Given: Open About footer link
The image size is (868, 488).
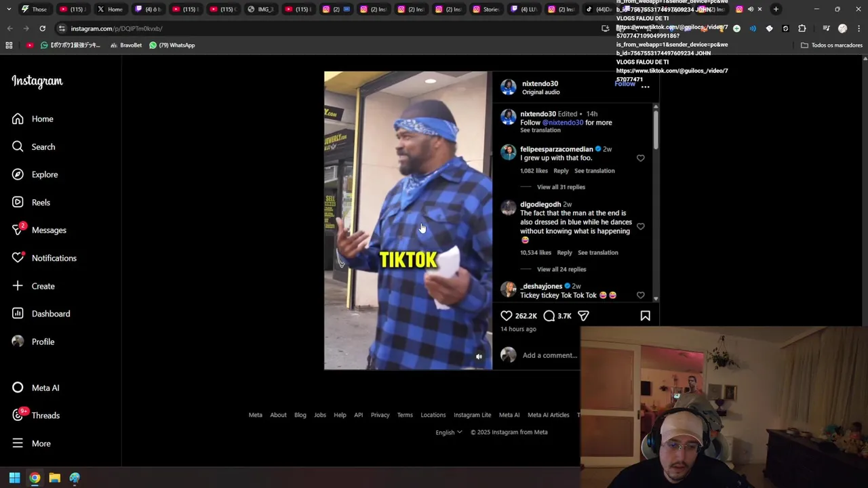Looking at the screenshot, I should point(278,415).
